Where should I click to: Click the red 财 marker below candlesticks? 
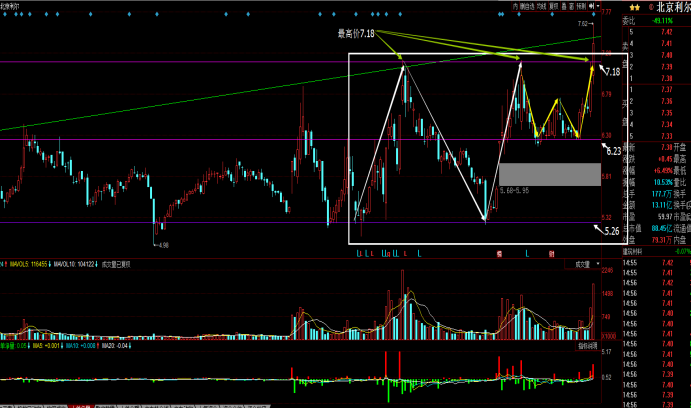pos(551,254)
